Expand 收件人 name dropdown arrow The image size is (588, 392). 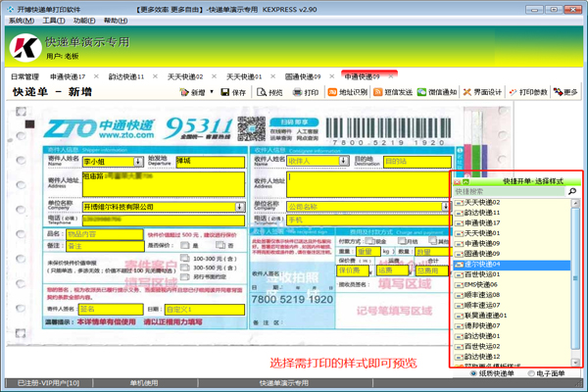[x=343, y=161]
